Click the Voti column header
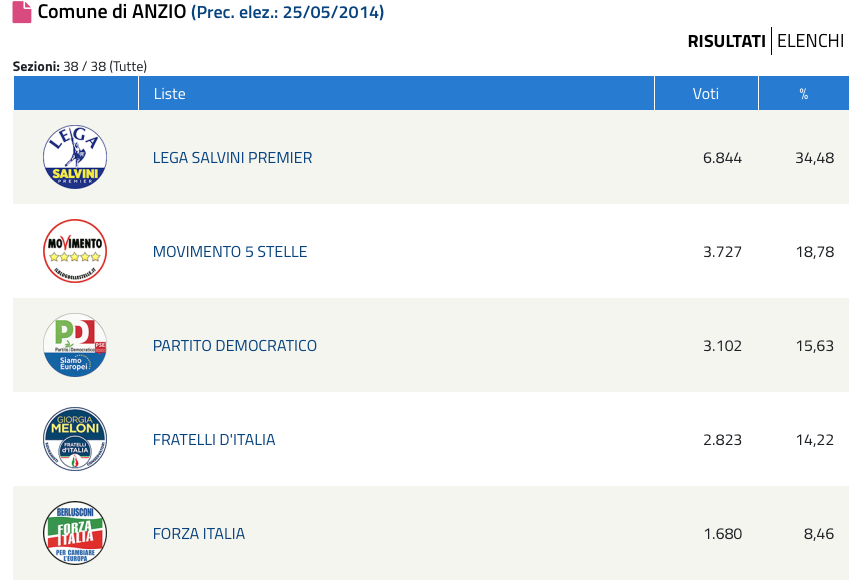 [706, 93]
